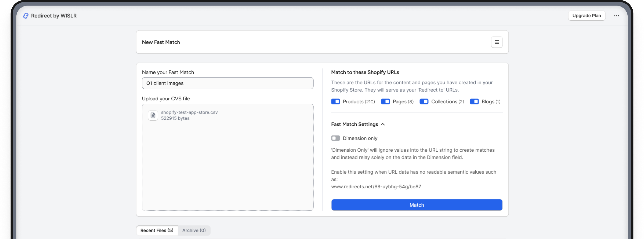Click the Fast Match Settings heading
644x239 pixels.
[354, 124]
